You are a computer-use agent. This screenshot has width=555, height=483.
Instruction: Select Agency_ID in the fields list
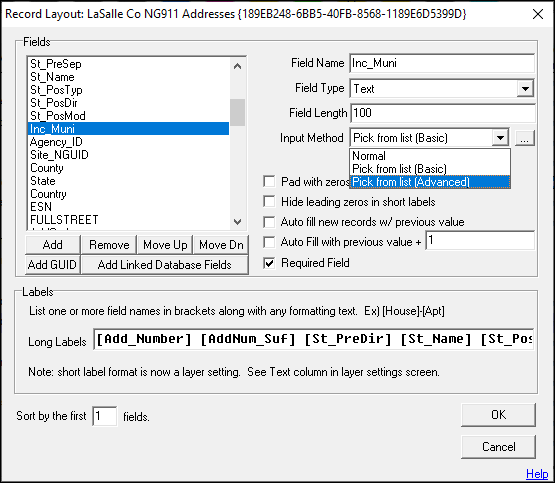[128, 142]
